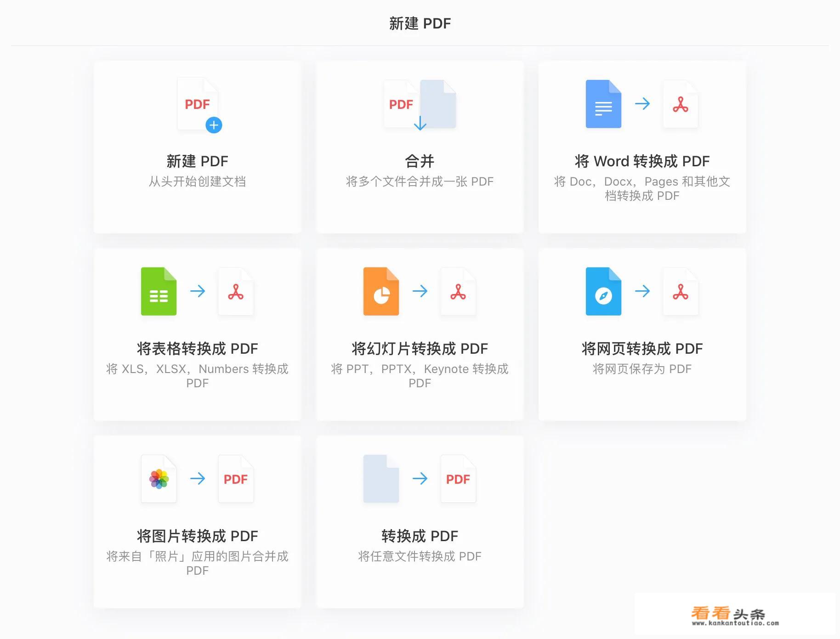Click the PDF plus icon for new PDF

pos(199,105)
